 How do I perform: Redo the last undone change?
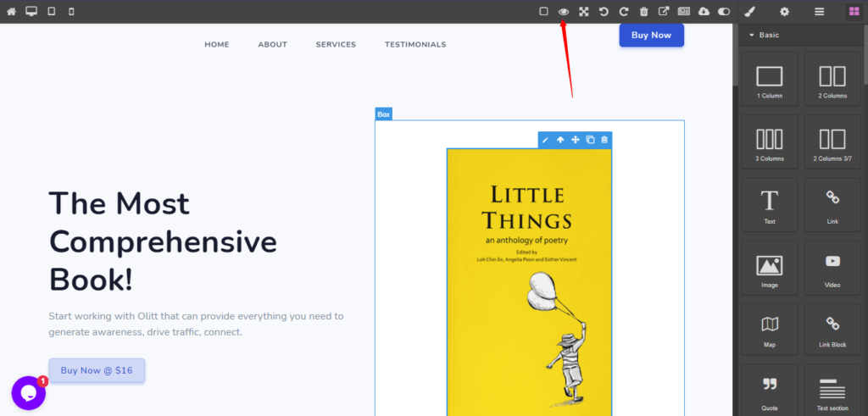click(624, 12)
